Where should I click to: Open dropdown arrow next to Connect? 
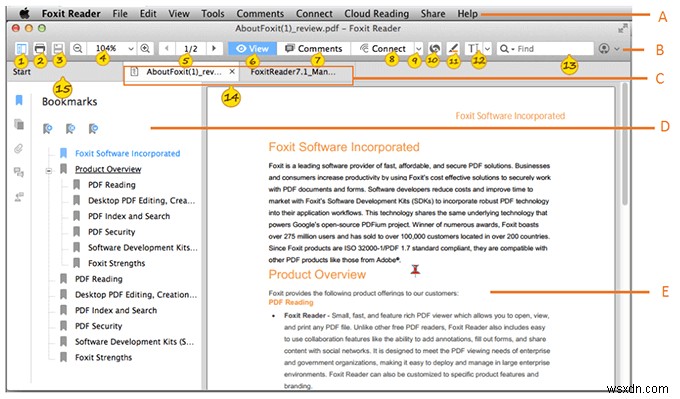418,49
